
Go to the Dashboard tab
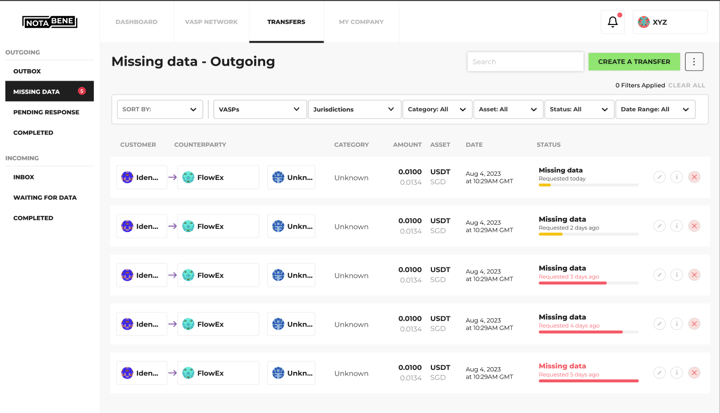(x=136, y=22)
